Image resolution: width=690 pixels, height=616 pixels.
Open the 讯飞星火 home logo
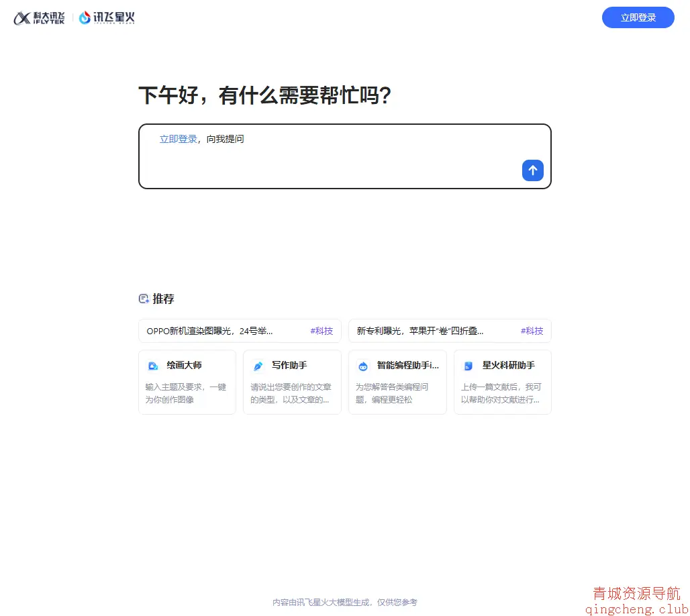click(106, 17)
